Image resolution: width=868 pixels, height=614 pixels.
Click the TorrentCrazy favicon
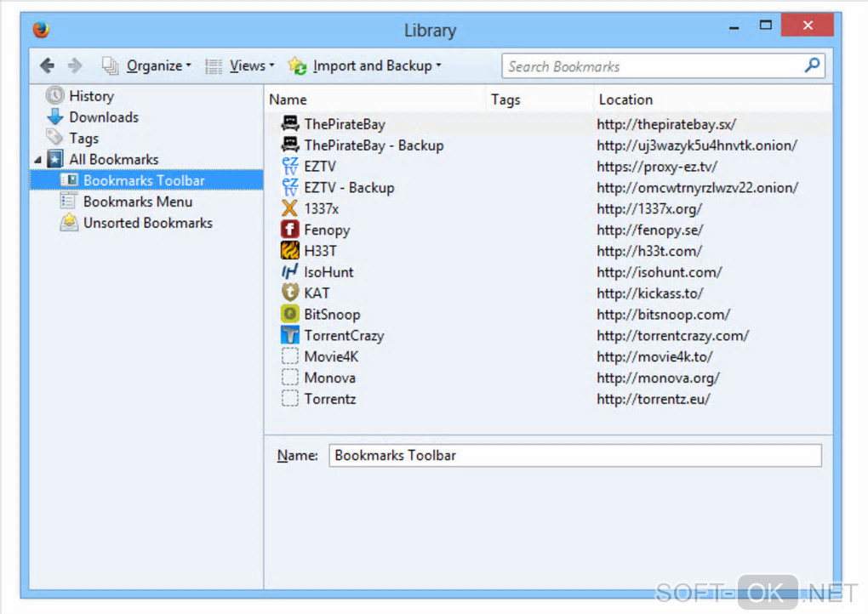click(289, 335)
